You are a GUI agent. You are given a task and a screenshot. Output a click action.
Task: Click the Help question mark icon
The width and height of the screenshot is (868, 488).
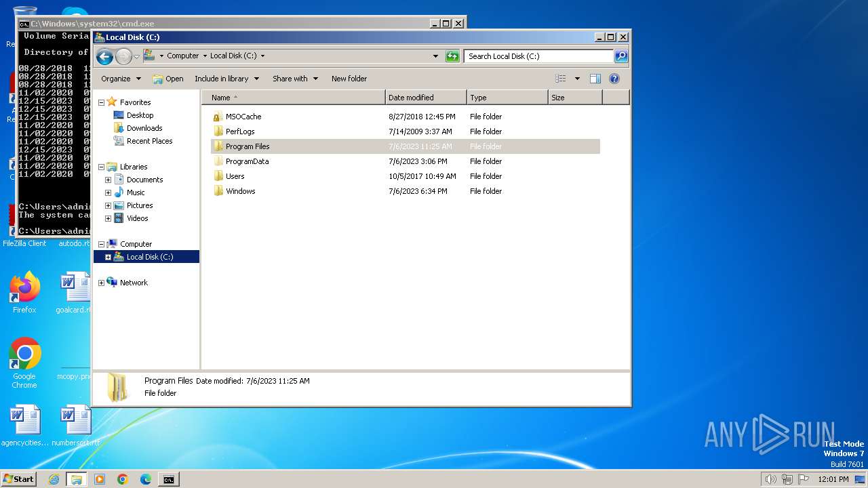coord(614,79)
